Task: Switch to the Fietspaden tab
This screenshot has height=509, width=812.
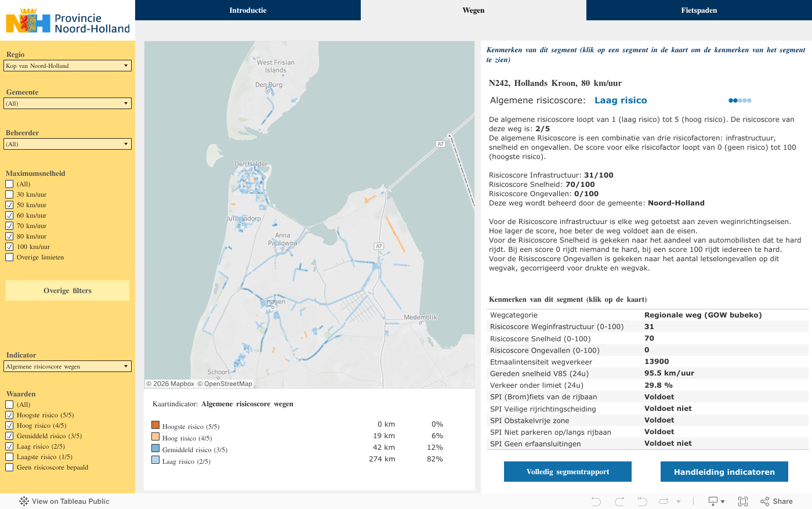Action: (699, 10)
